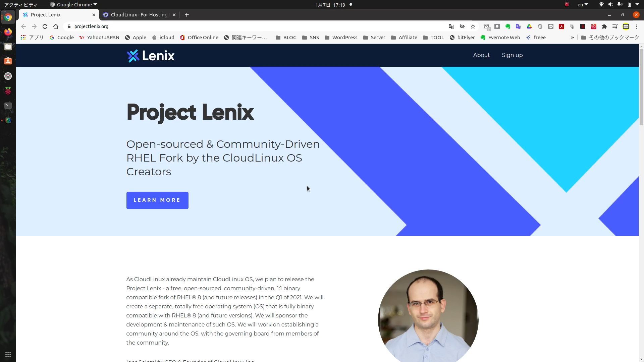Click the Adobe Acrobat extension icon

coord(561,26)
